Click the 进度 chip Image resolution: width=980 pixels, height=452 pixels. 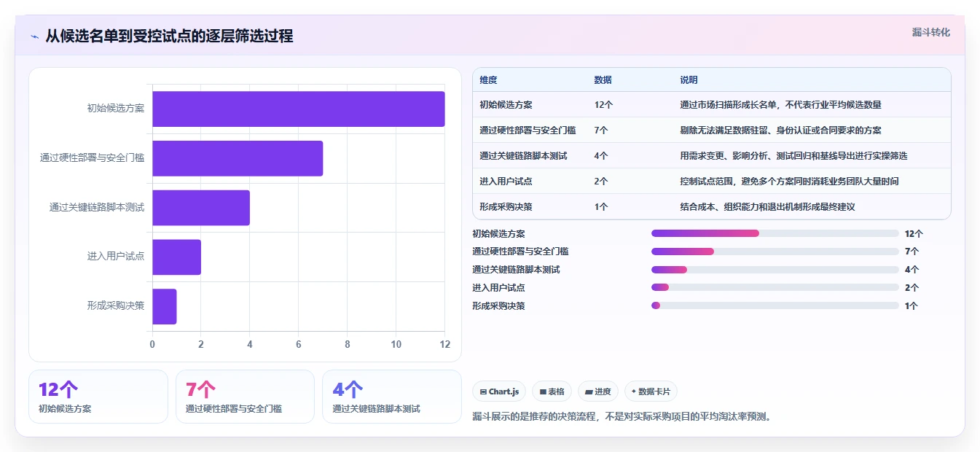click(x=597, y=391)
